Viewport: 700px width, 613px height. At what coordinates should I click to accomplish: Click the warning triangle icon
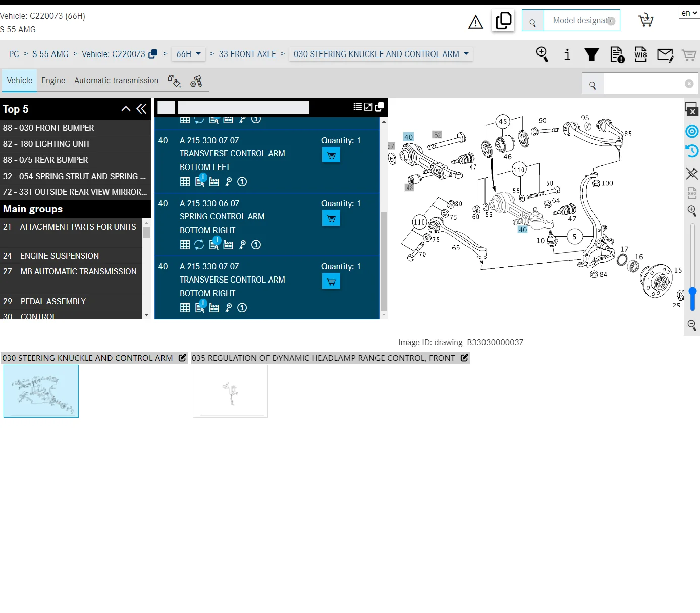pos(475,22)
